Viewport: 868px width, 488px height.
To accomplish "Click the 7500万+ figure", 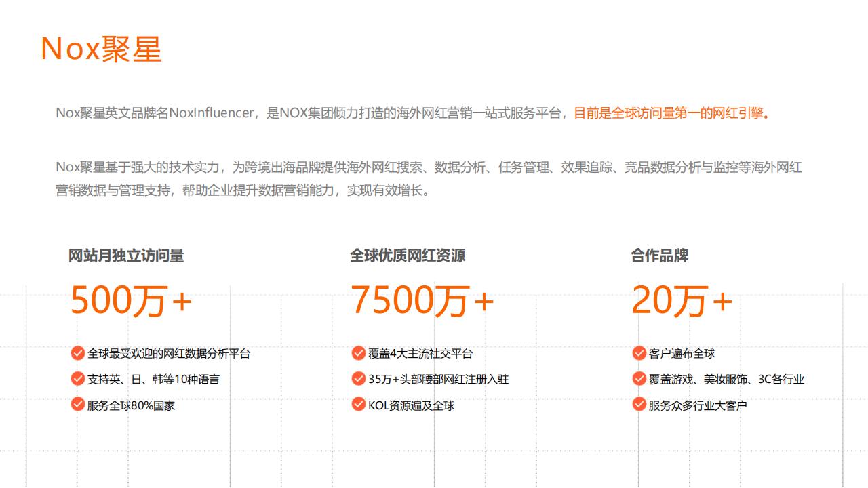I will [x=422, y=300].
